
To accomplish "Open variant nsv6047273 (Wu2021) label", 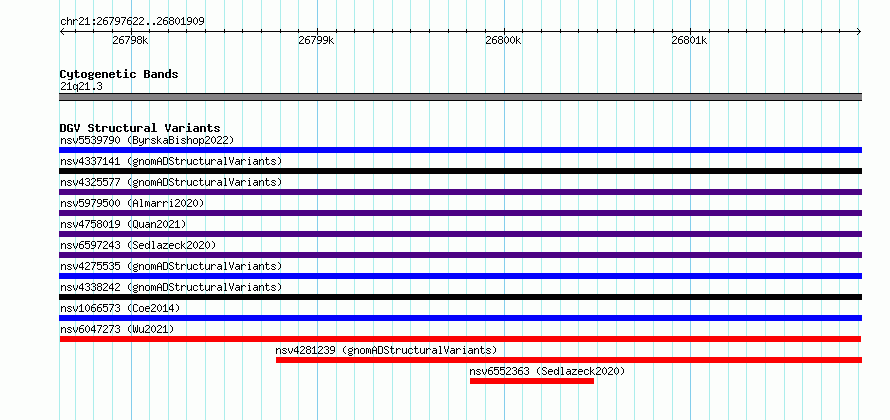I will [x=117, y=329].
